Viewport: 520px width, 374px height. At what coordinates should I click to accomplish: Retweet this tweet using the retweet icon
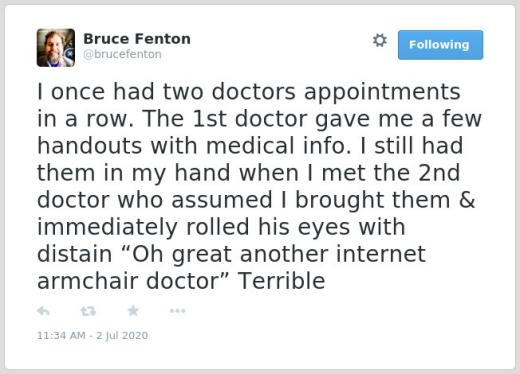click(88, 311)
